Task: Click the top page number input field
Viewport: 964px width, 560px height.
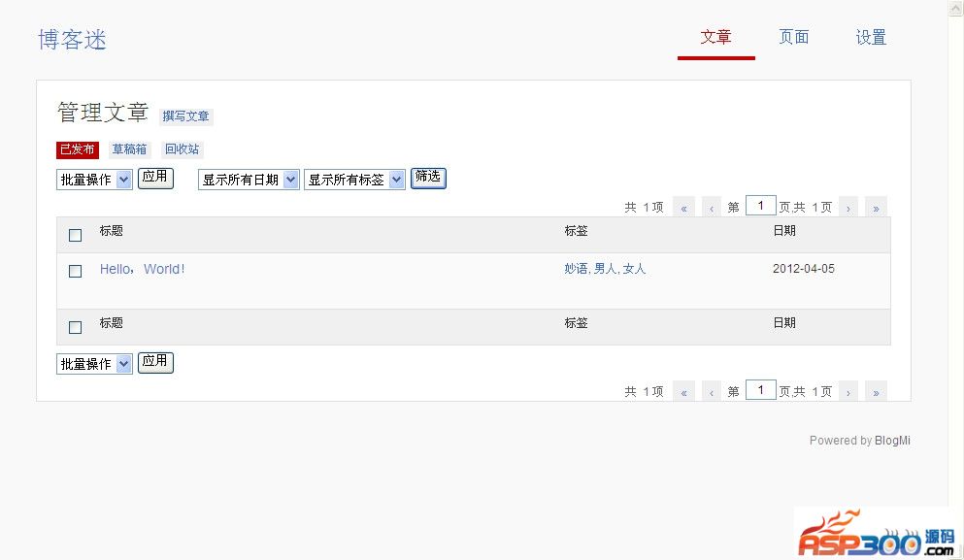Action: pyautogui.click(x=761, y=206)
